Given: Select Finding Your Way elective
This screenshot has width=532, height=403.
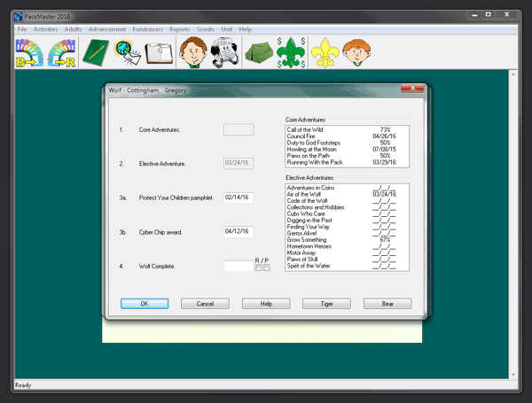Looking at the screenshot, I should [x=347, y=227].
